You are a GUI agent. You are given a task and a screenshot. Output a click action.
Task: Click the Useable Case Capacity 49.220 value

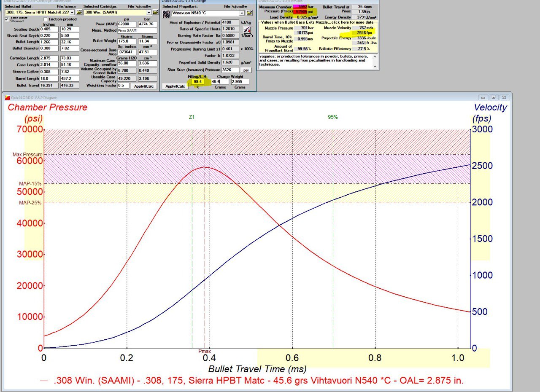(x=127, y=78)
